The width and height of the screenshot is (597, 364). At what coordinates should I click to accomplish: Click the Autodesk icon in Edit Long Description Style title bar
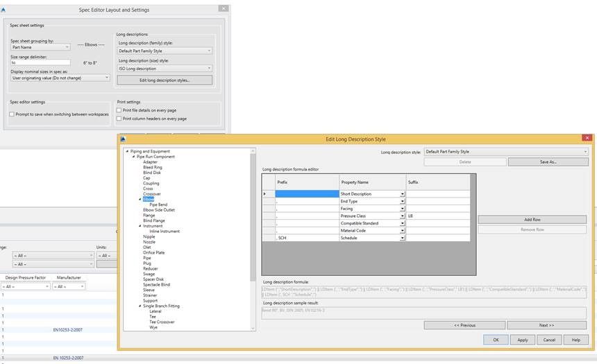(123, 139)
